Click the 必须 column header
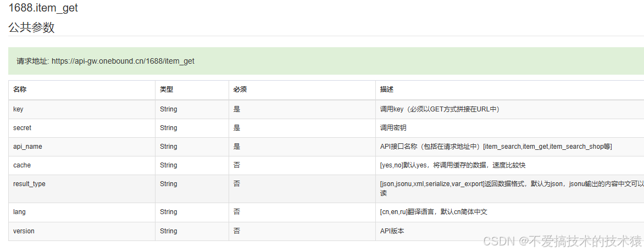This screenshot has width=644, height=252. [x=240, y=89]
